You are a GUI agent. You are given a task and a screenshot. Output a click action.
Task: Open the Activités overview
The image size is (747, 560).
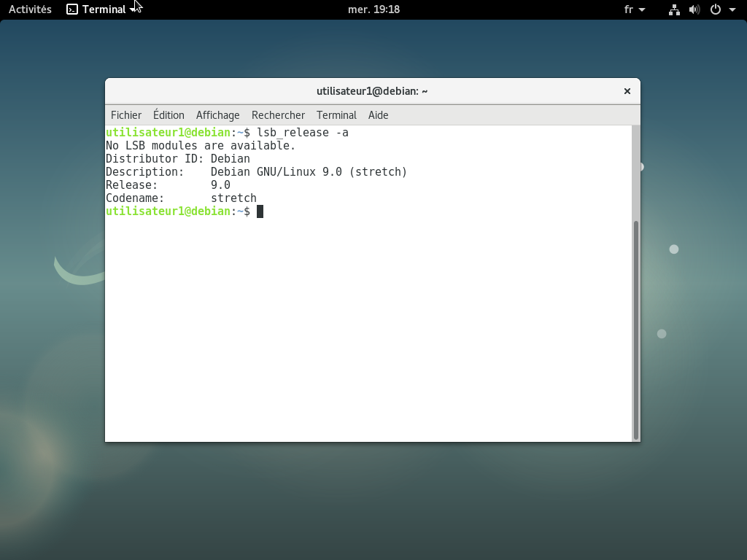click(x=30, y=9)
